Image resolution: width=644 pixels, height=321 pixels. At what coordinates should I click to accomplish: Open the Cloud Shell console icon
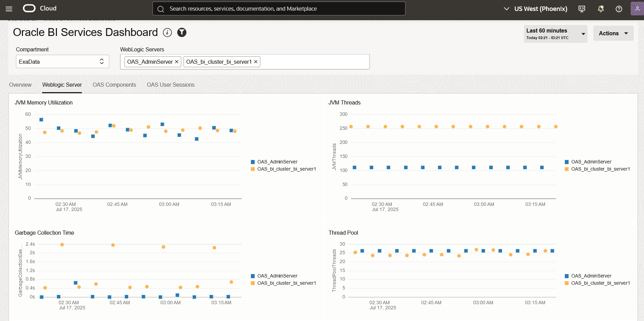coord(582,9)
